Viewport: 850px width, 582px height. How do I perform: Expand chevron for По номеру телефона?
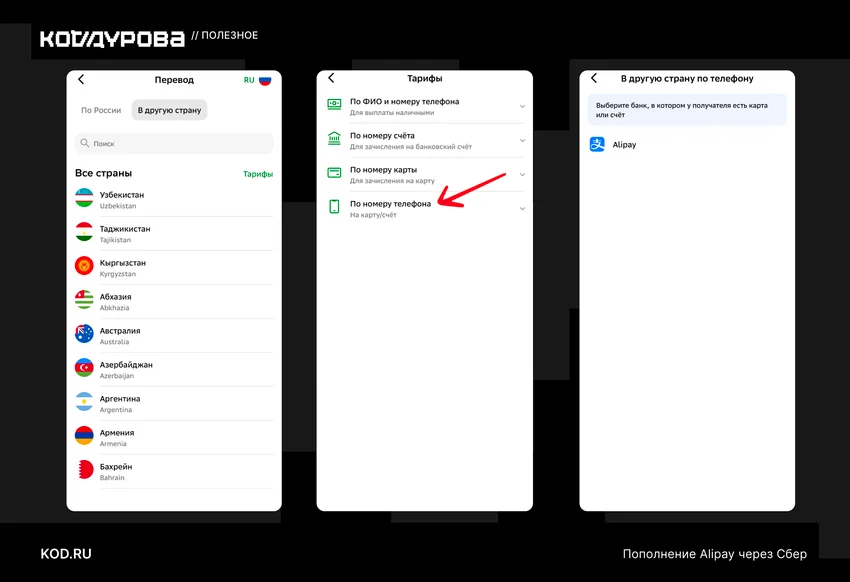click(522, 209)
